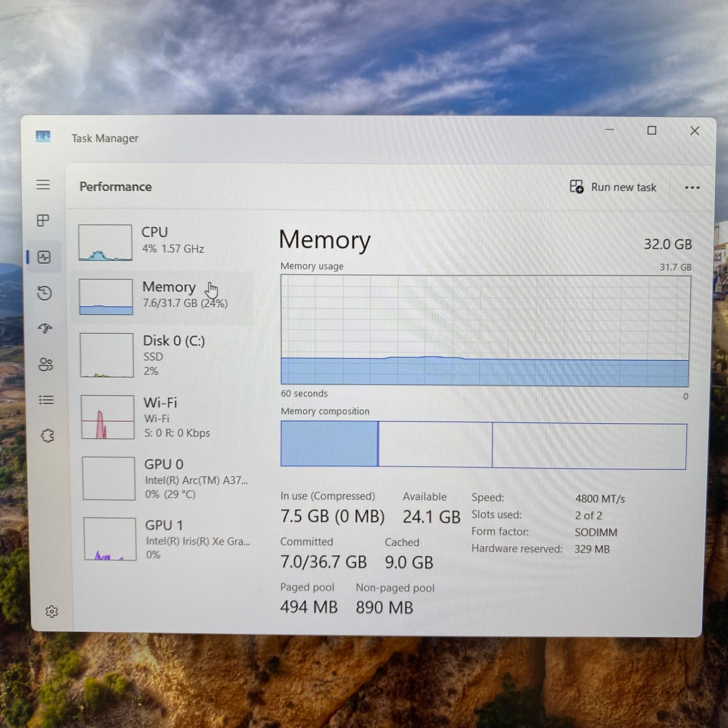728x728 pixels.
Task: Expand the three-dot more options menu
Action: pyautogui.click(x=692, y=188)
